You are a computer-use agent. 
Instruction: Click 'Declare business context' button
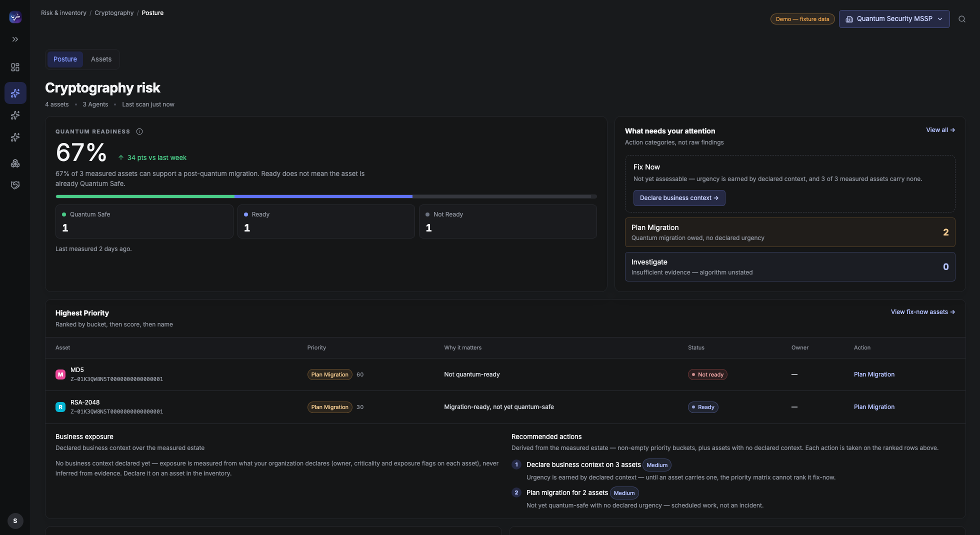pos(679,198)
